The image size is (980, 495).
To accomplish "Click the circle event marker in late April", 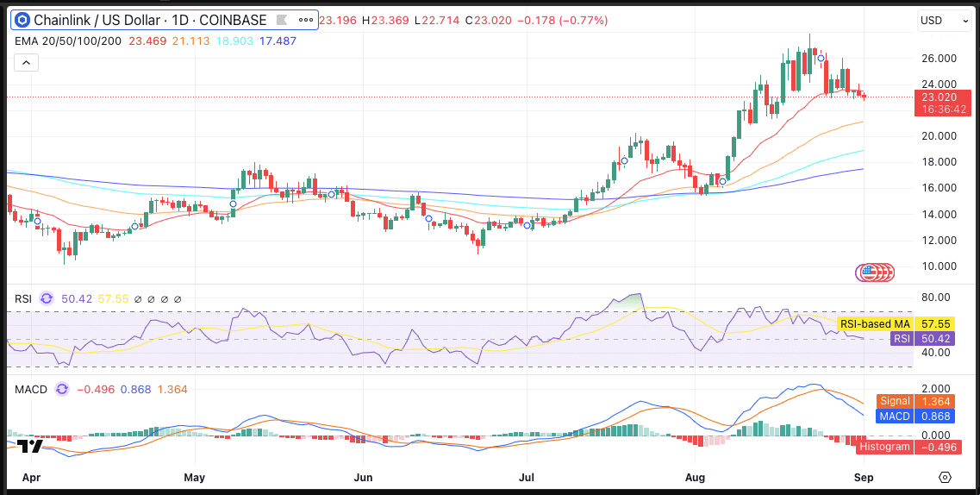I will tap(134, 226).
